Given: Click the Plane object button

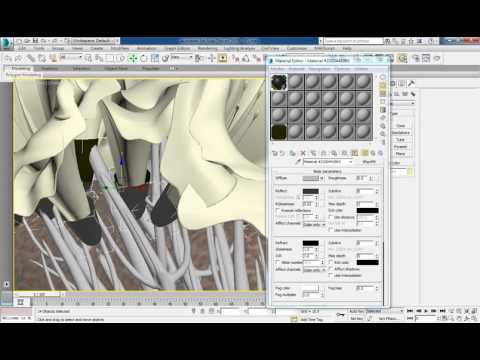Looking at the screenshot, I should (x=400, y=154).
